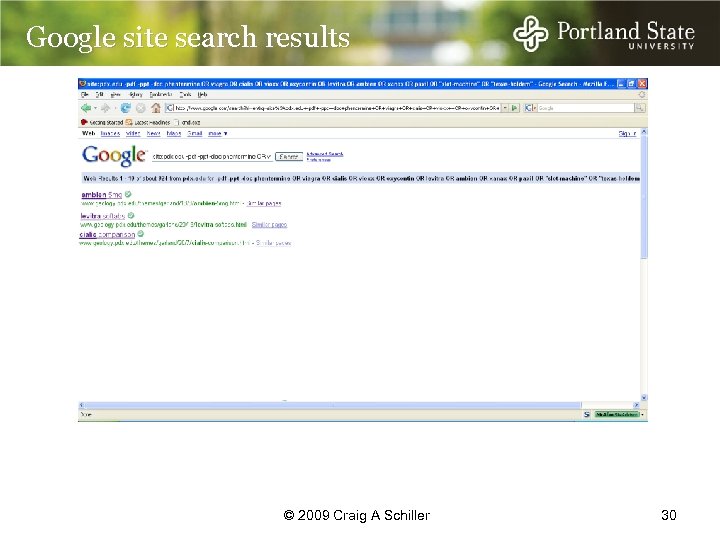Open the Back button history dropdown arrow
Viewport: 720px width, 540px height.
[95, 108]
